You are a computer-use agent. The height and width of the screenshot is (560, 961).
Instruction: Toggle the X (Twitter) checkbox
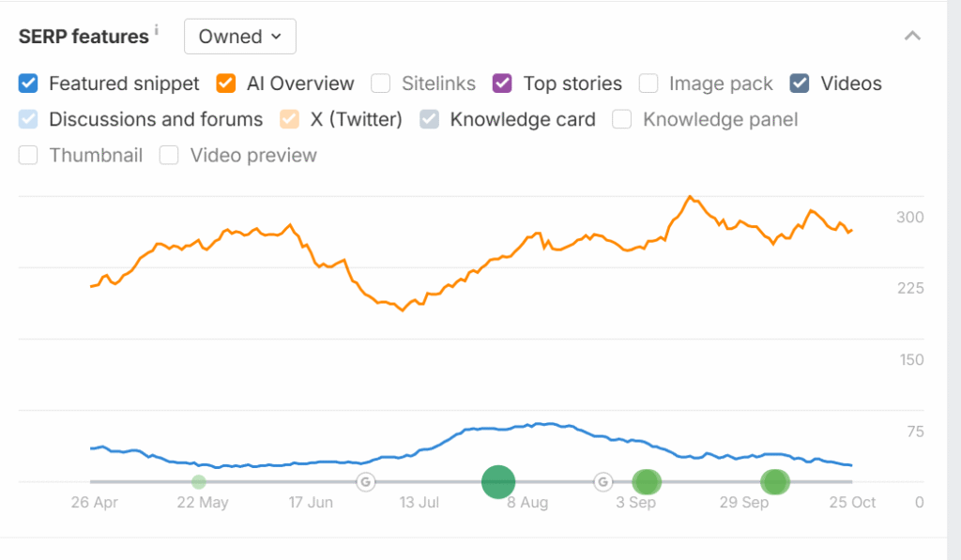coord(290,119)
